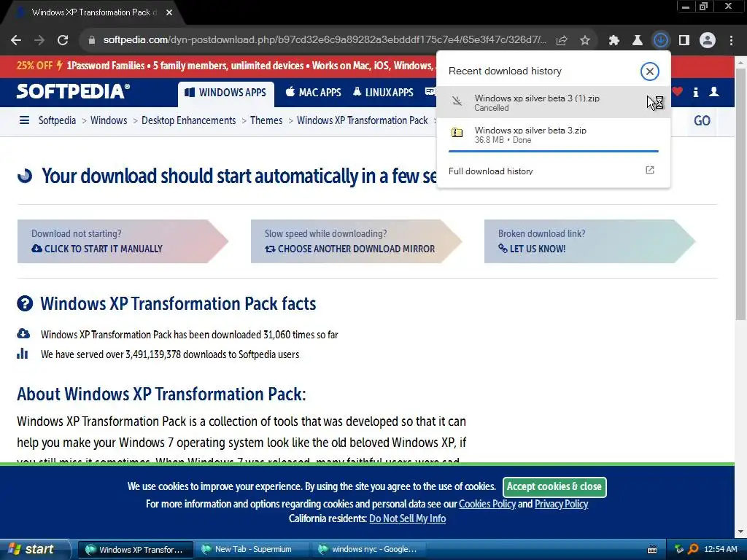Toggle the downloads toolbar button
The image size is (747, 560).
click(x=661, y=40)
